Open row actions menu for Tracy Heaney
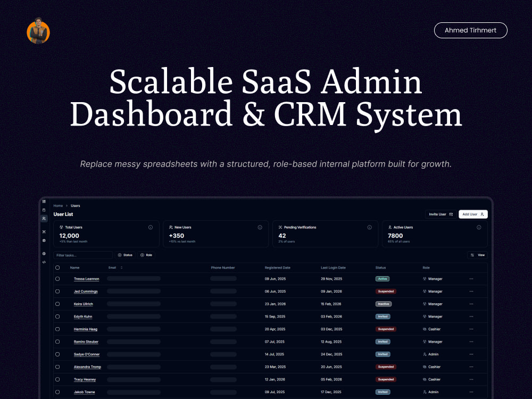The height and width of the screenshot is (399, 532). tap(471, 379)
